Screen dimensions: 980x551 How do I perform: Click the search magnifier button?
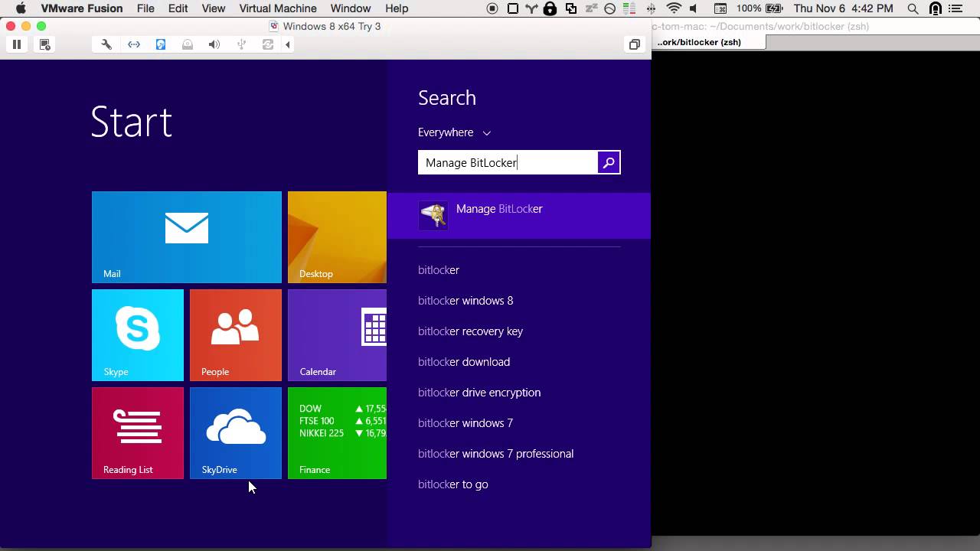point(609,162)
